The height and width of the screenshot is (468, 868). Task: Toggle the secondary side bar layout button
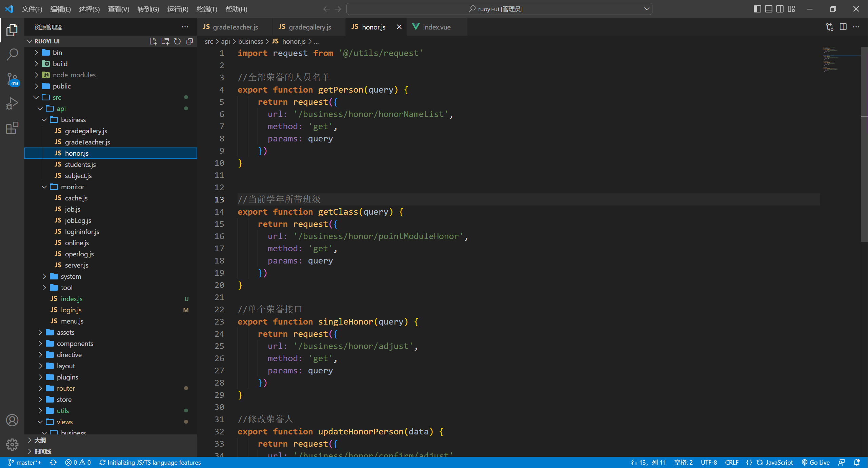click(x=780, y=9)
